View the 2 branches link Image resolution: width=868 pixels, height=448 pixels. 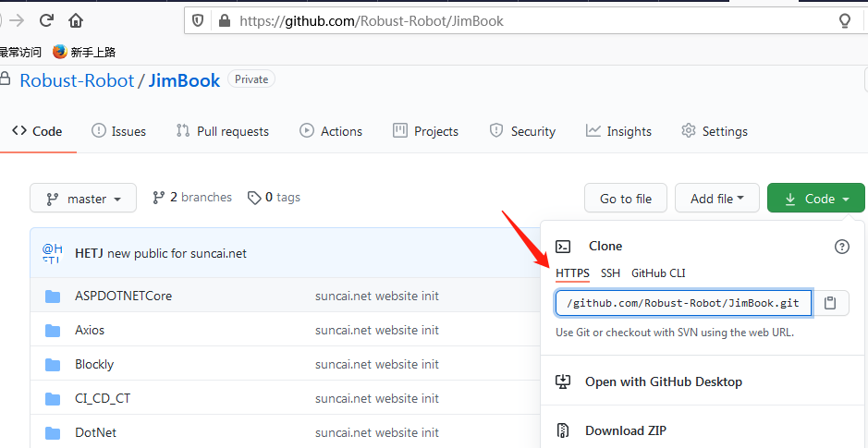click(x=192, y=198)
